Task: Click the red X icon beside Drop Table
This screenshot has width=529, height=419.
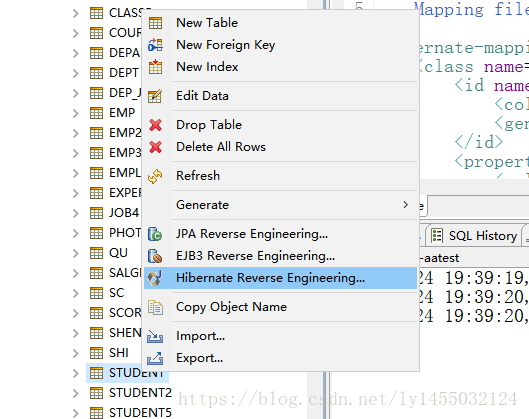Action: tap(156, 125)
